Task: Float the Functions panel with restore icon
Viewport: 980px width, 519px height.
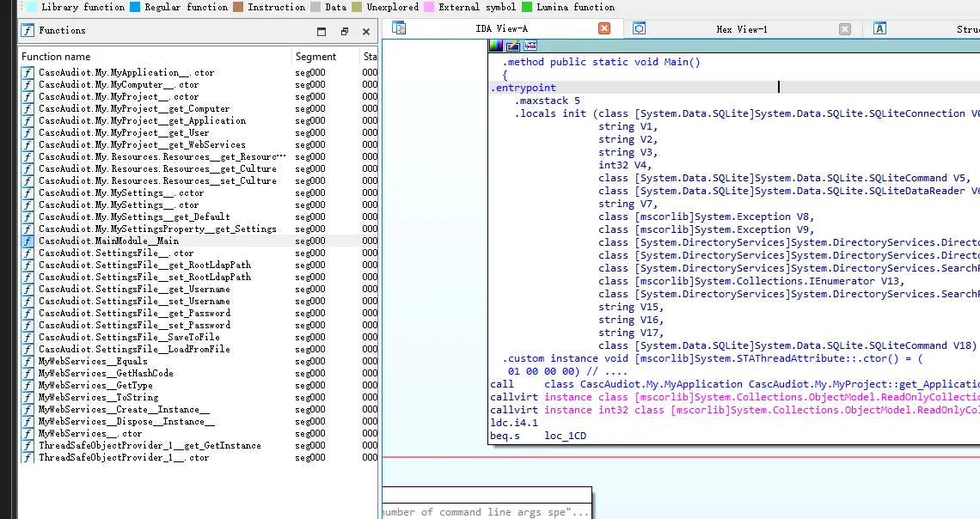Action: click(345, 31)
